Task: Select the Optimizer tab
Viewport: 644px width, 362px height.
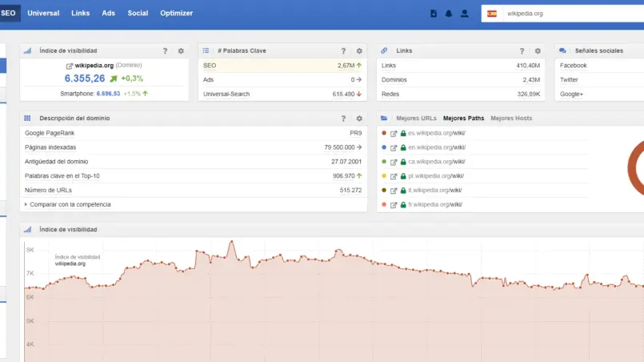Action: click(x=176, y=13)
